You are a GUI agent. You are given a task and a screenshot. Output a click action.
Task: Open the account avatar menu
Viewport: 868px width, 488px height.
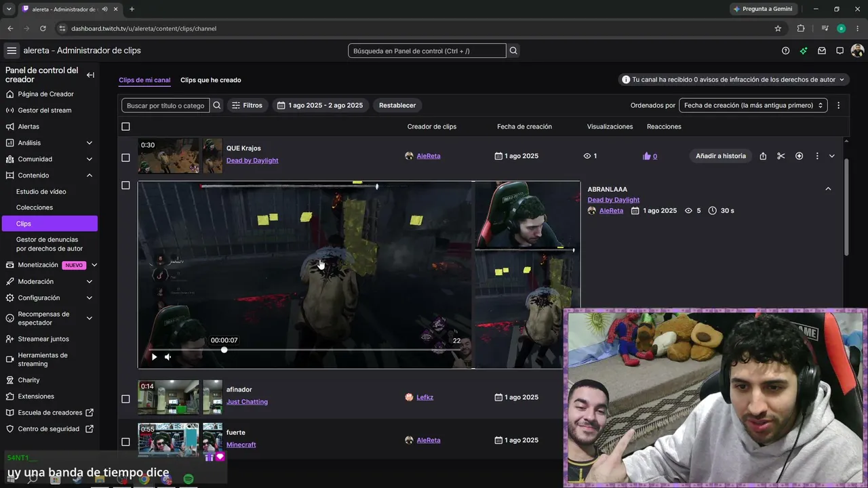[857, 51]
